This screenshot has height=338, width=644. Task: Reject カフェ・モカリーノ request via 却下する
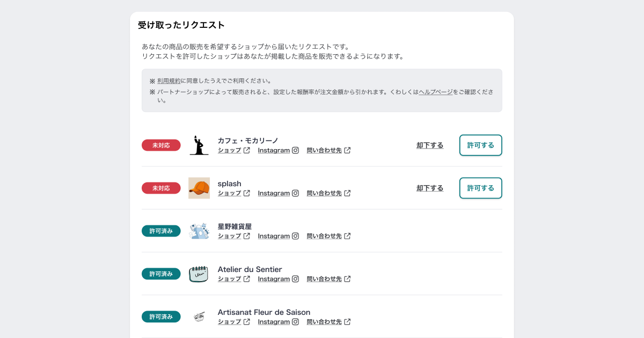(x=430, y=145)
